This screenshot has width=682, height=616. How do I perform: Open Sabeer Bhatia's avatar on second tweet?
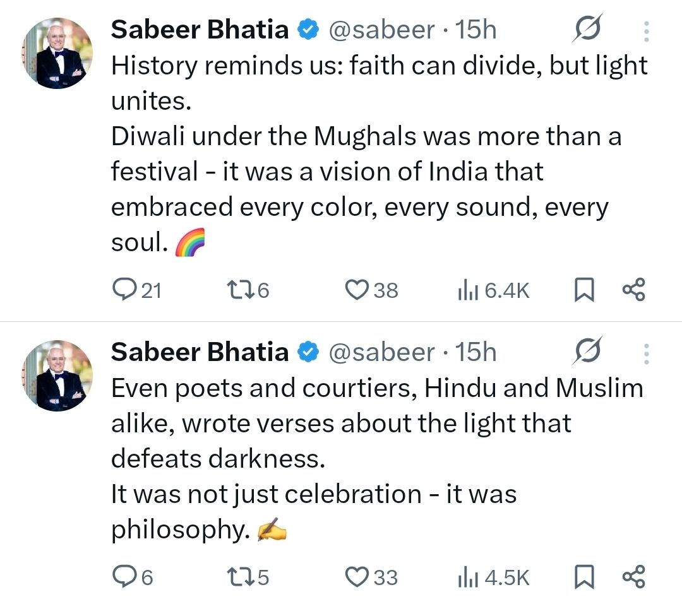tap(57, 376)
